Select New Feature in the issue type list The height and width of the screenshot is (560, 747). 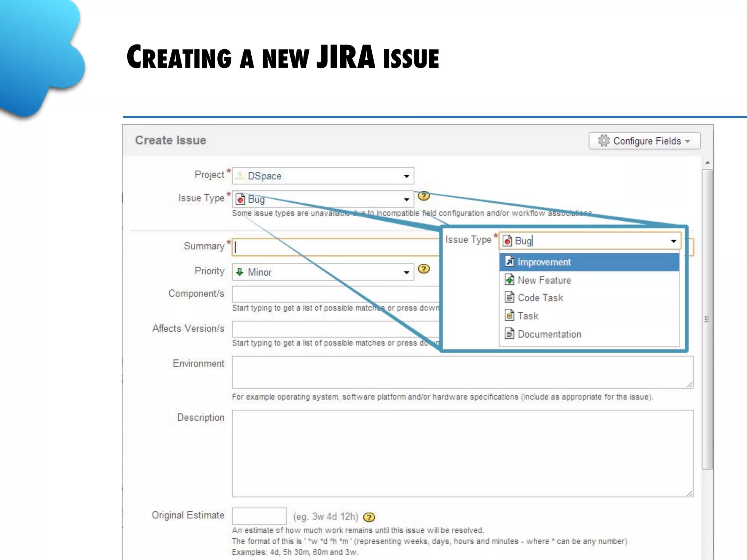point(589,280)
